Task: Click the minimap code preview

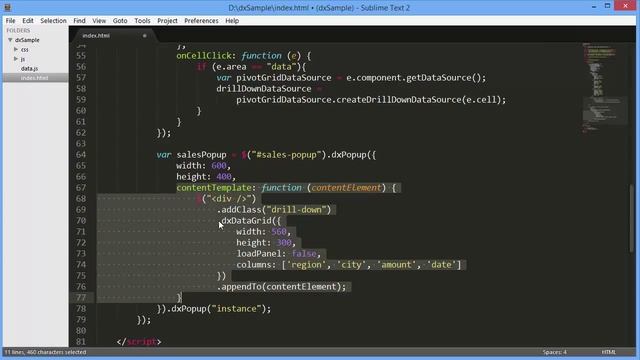Action: (x=603, y=88)
